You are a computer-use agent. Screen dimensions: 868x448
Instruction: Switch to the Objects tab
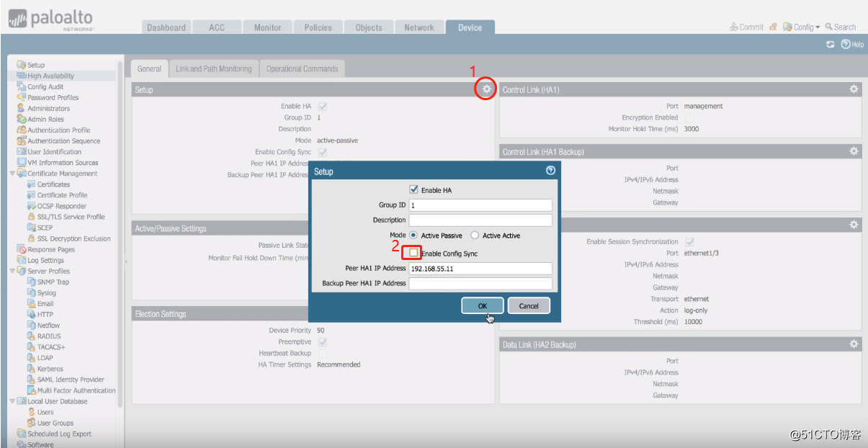369,27
